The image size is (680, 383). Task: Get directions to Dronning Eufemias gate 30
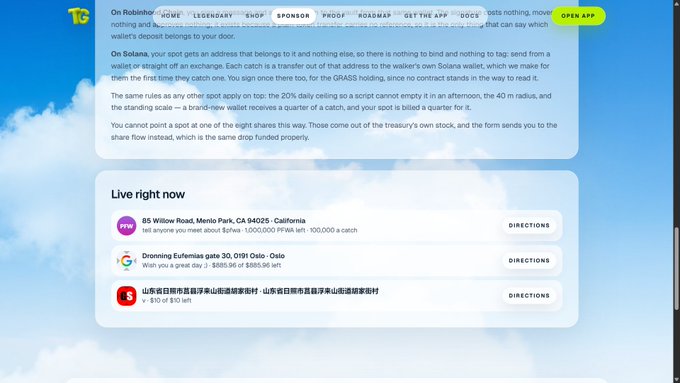click(x=529, y=261)
